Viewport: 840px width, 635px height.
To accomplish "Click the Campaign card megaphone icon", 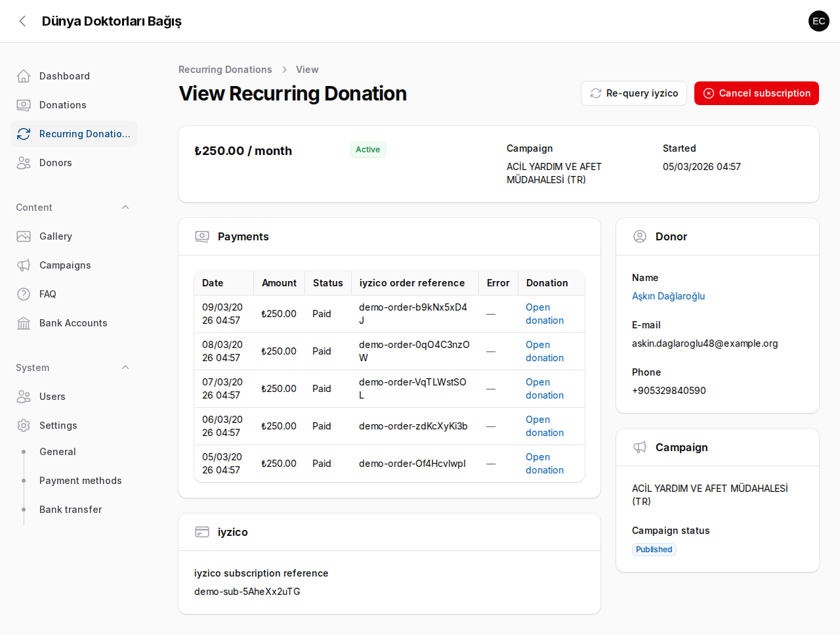I will [640, 447].
